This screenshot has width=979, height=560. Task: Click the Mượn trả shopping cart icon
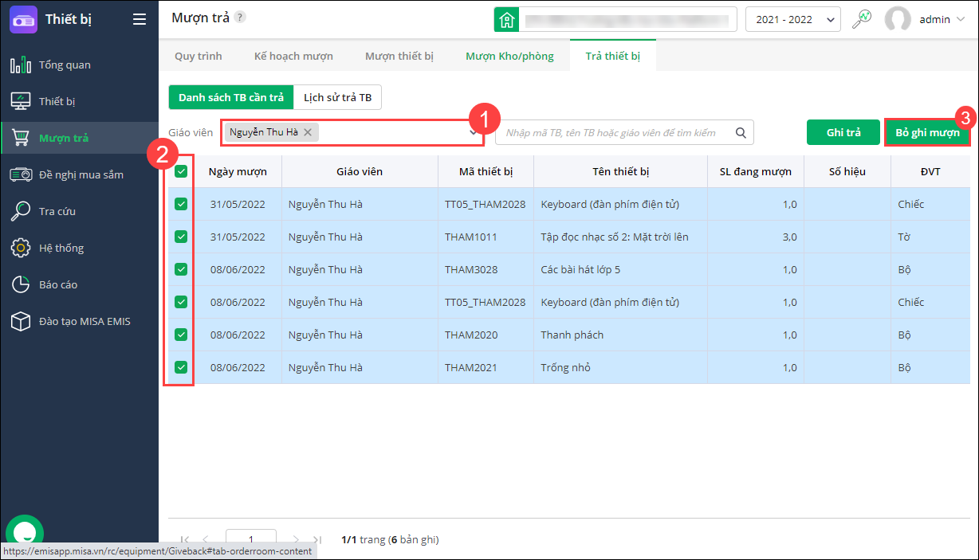[x=21, y=138]
